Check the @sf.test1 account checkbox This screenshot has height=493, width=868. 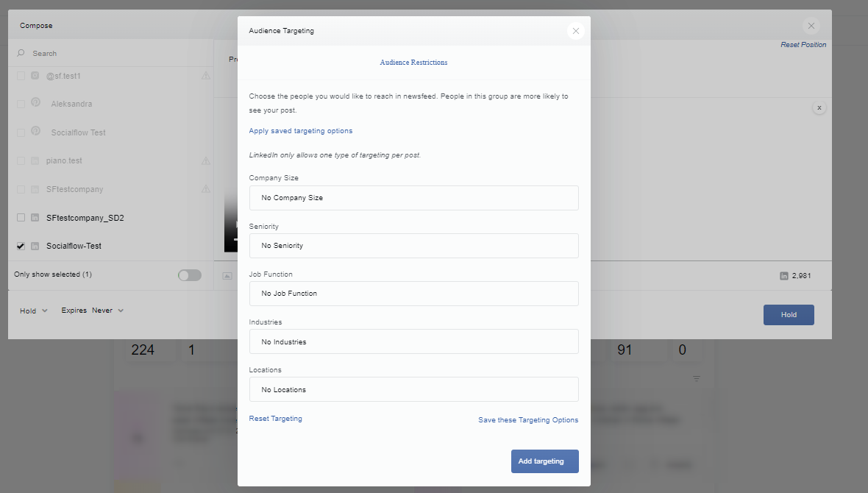pos(21,76)
